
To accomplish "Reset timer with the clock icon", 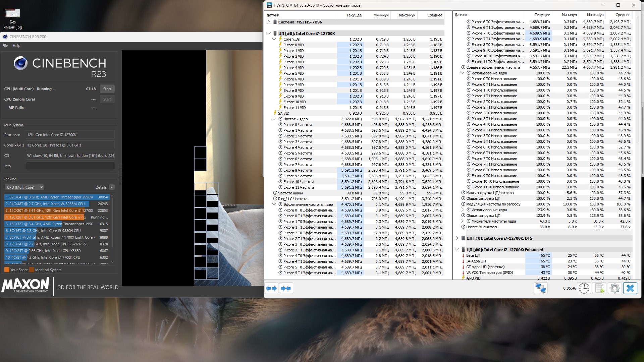I will 584,288.
